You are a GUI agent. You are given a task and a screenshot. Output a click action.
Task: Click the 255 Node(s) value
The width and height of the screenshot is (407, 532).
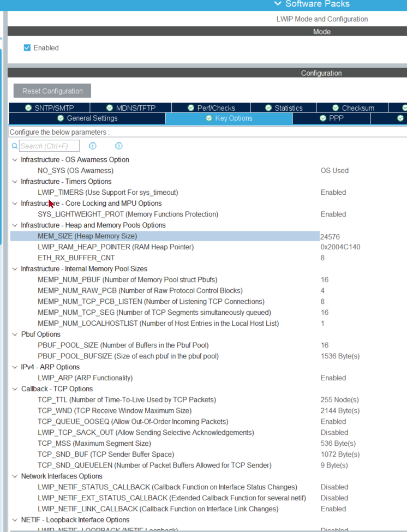point(339,399)
